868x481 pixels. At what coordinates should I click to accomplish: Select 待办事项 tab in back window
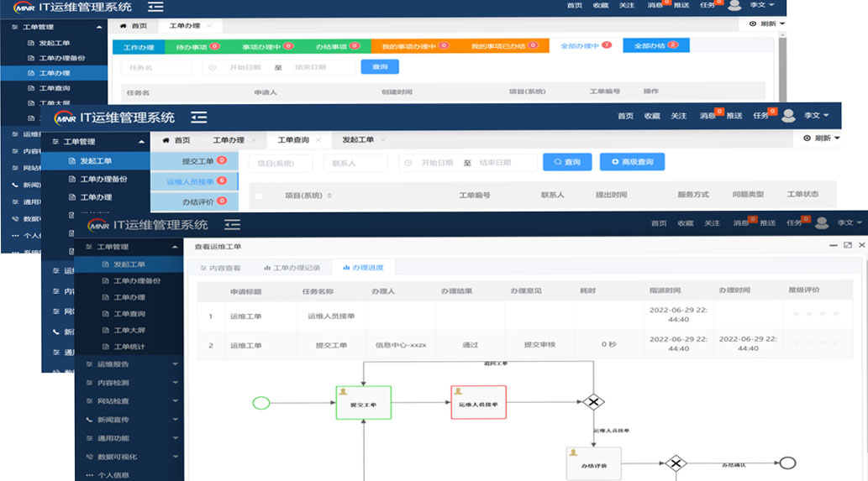(x=197, y=47)
